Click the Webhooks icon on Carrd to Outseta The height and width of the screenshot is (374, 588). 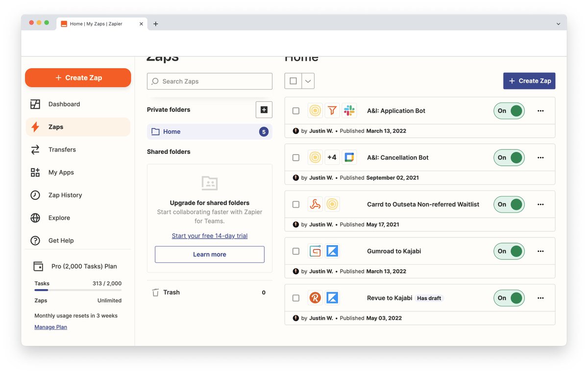coord(316,204)
